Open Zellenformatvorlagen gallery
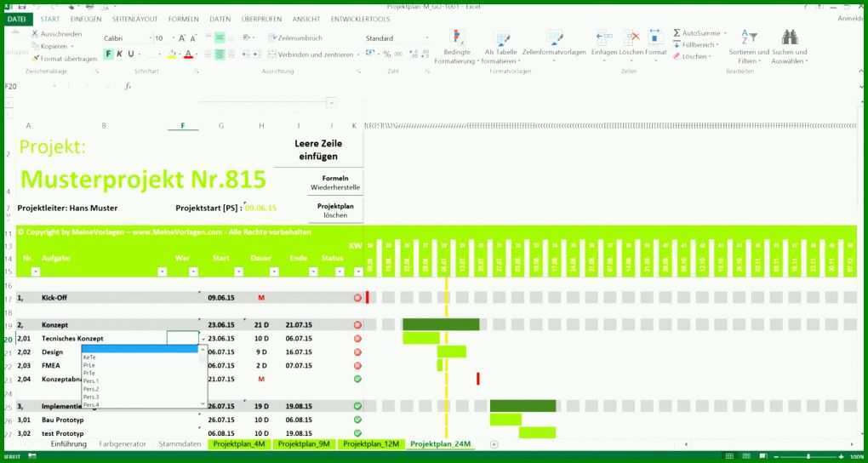This screenshot has height=463, width=868. click(554, 45)
